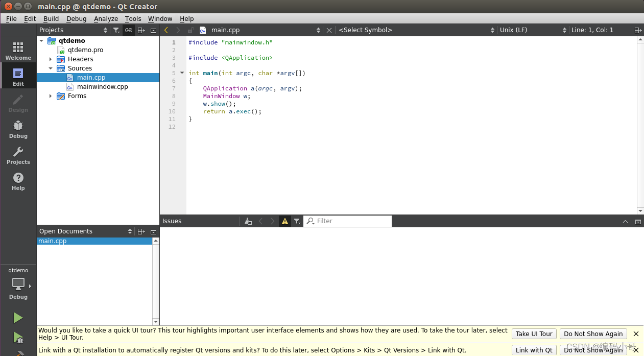Click the Help icon in the sidebar
The height and width of the screenshot is (356, 644).
point(18,181)
